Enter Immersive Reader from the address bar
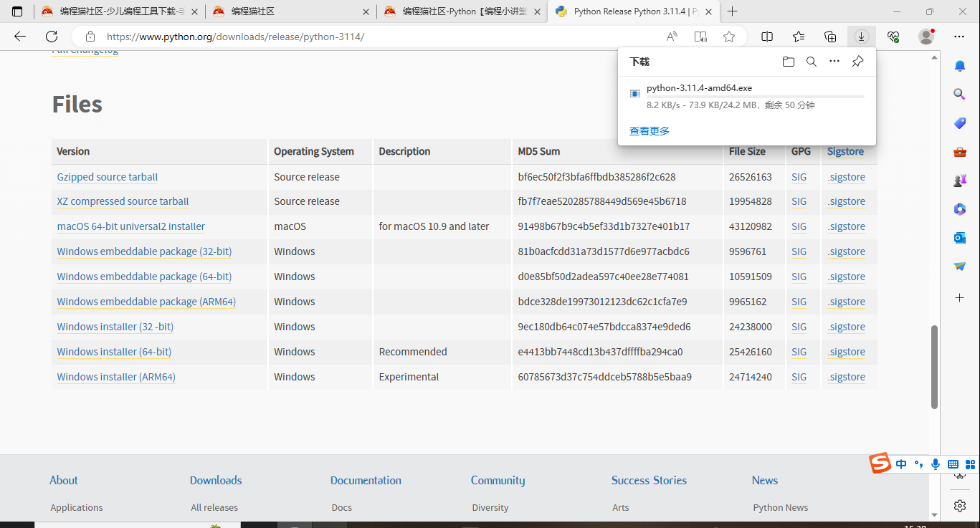980x528 pixels. [x=700, y=37]
